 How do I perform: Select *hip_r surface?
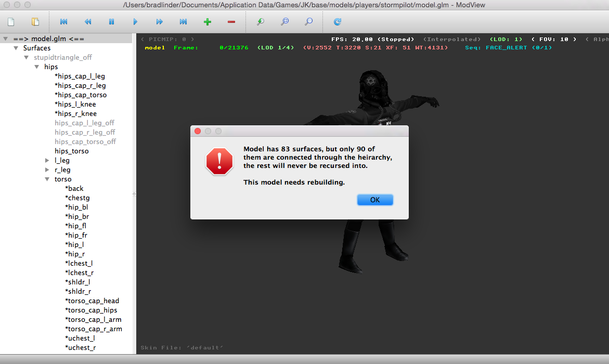75,254
